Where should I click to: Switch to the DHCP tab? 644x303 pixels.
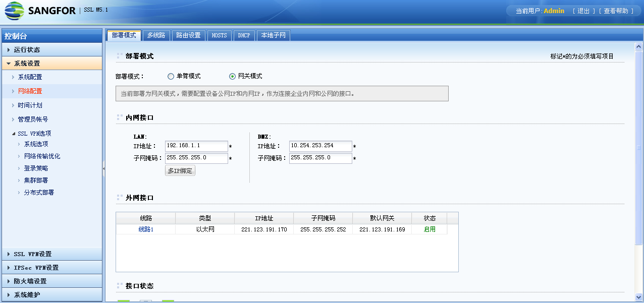click(x=244, y=35)
